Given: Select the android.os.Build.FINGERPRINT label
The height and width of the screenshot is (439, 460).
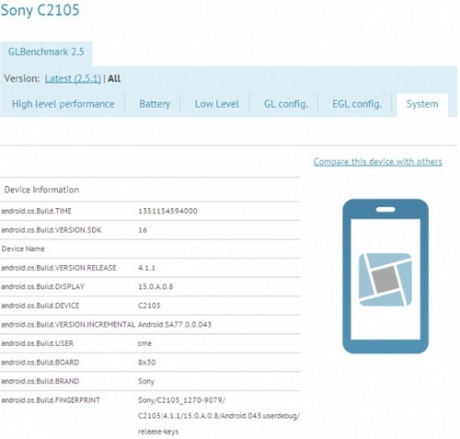Looking at the screenshot, I should pos(51,400).
